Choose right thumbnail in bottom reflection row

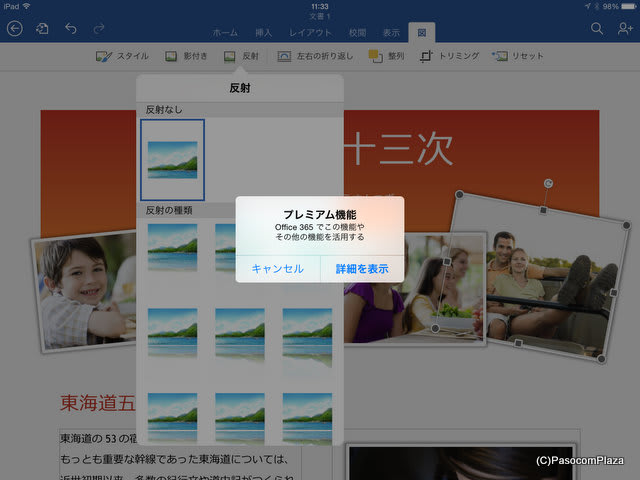coord(307,418)
